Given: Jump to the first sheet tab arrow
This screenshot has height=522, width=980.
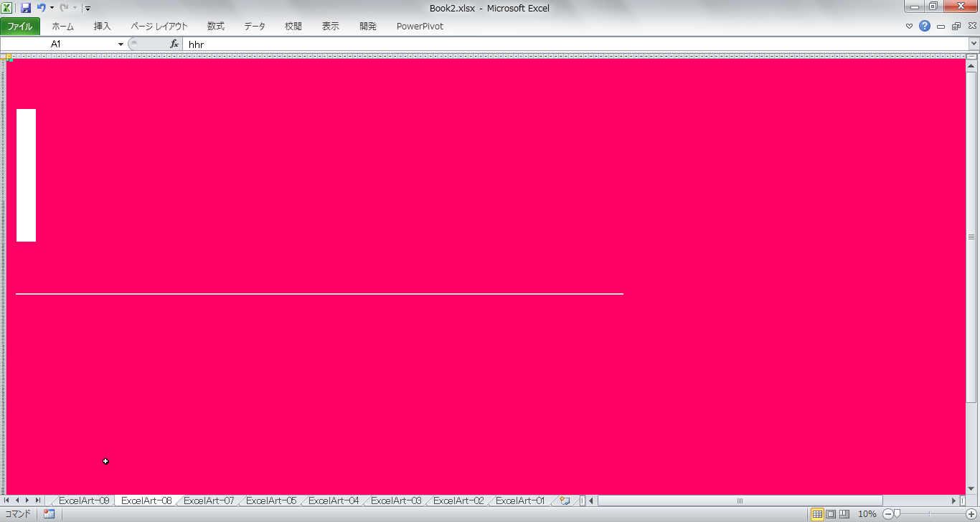Looking at the screenshot, I should click(x=7, y=500).
